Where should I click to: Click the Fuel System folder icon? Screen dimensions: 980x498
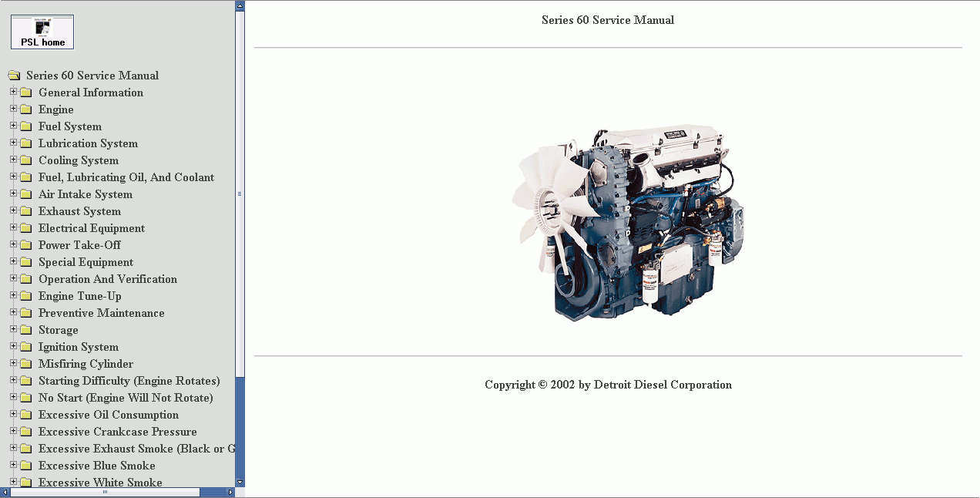[x=26, y=126]
